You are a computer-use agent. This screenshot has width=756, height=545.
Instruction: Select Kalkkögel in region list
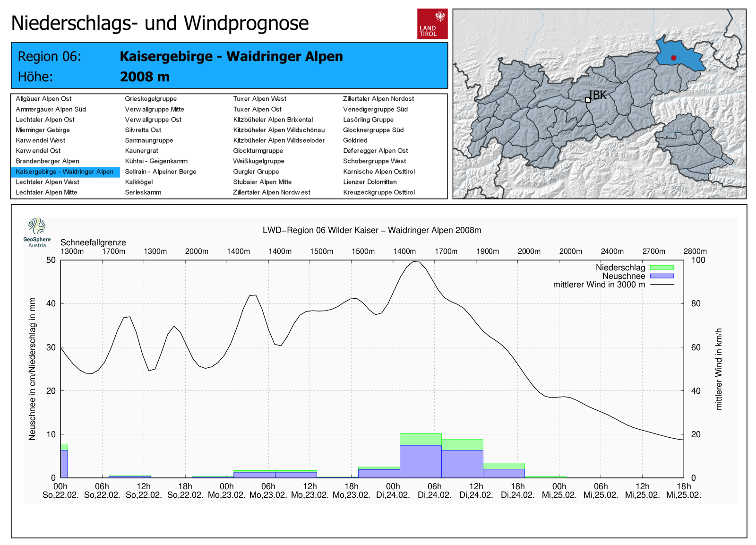(x=138, y=182)
